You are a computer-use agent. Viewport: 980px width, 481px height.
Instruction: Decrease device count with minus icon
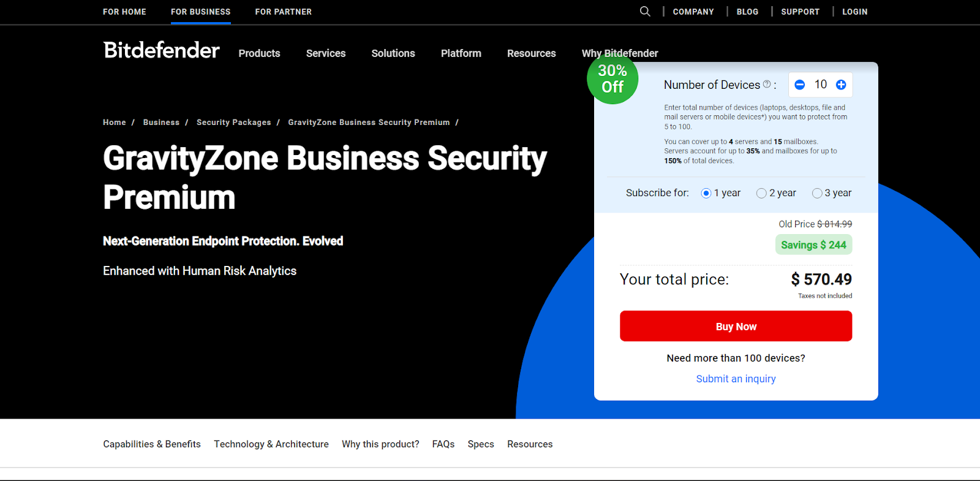tap(800, 85)
